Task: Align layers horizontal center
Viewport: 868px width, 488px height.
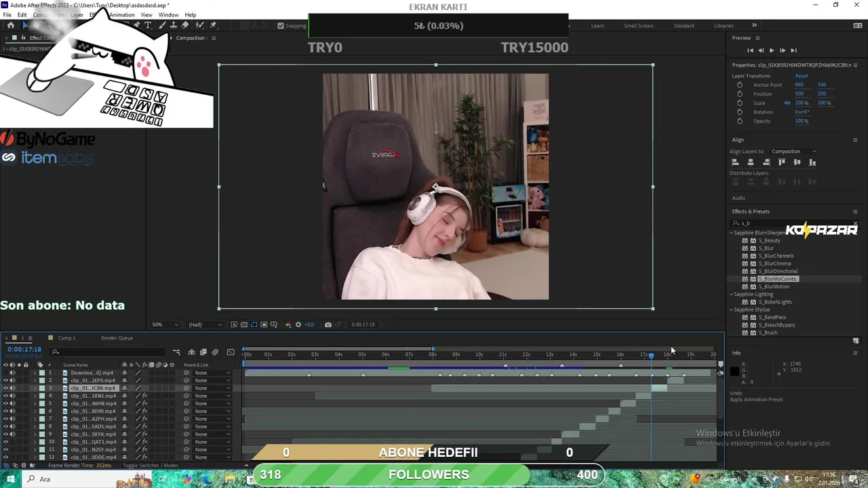Action: [751, 163]
